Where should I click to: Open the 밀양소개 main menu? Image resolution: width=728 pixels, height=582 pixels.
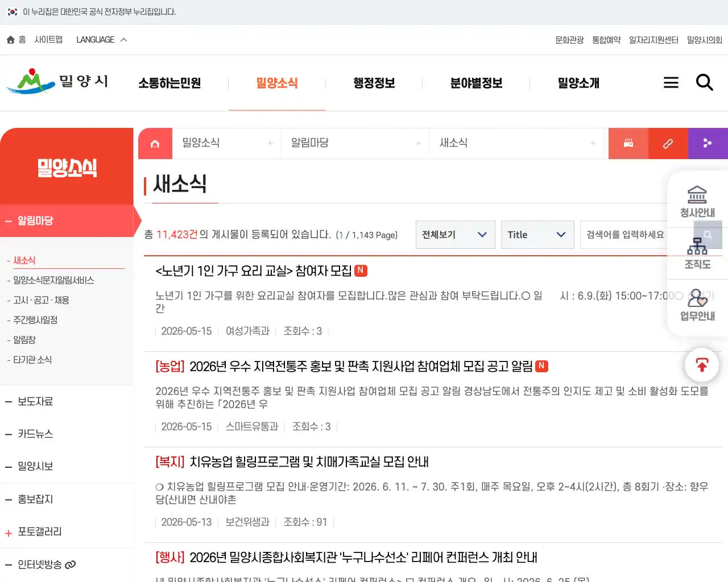[x=578, y=83]
